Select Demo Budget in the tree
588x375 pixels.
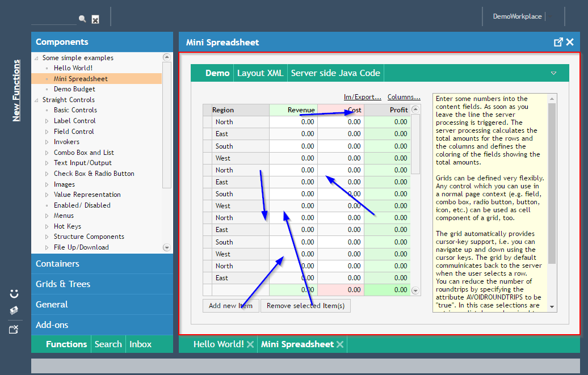coord(74,89)
